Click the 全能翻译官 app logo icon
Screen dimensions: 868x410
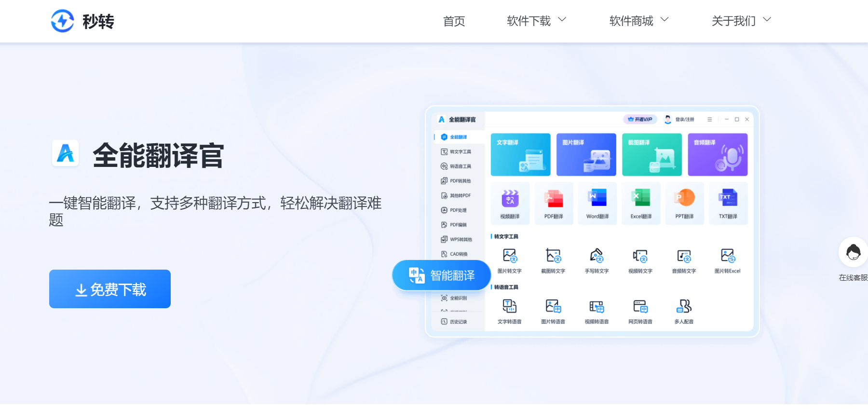[x=66, y=153]
